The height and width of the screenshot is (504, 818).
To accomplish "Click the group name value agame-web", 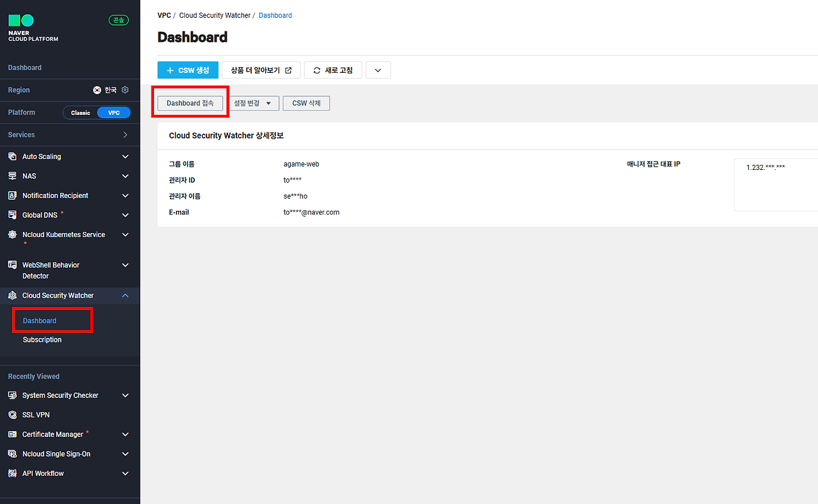I will tap(302, 164).
